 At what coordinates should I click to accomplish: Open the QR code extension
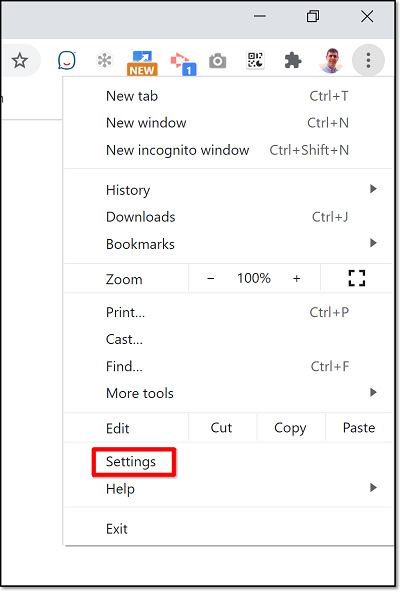(255, 60)
